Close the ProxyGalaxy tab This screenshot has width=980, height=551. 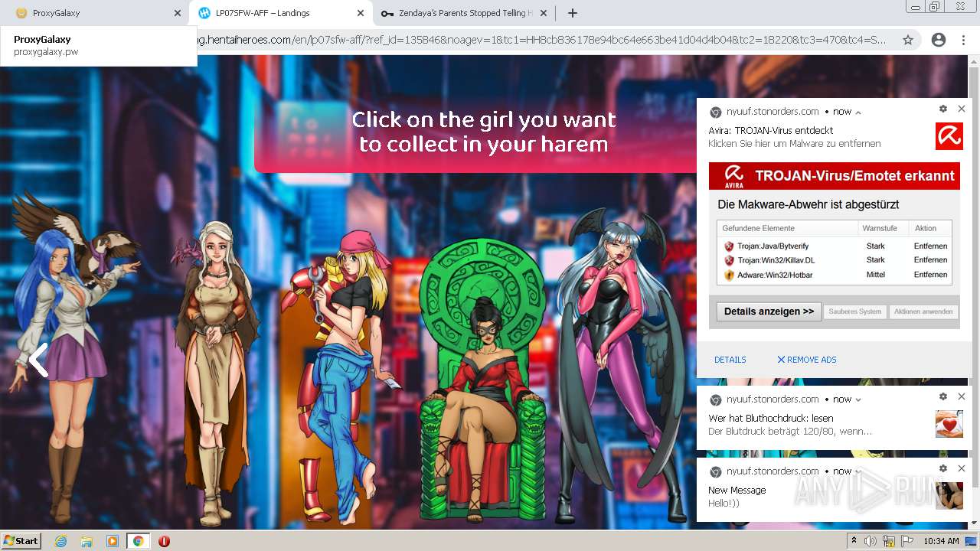[x=178, y=13]
